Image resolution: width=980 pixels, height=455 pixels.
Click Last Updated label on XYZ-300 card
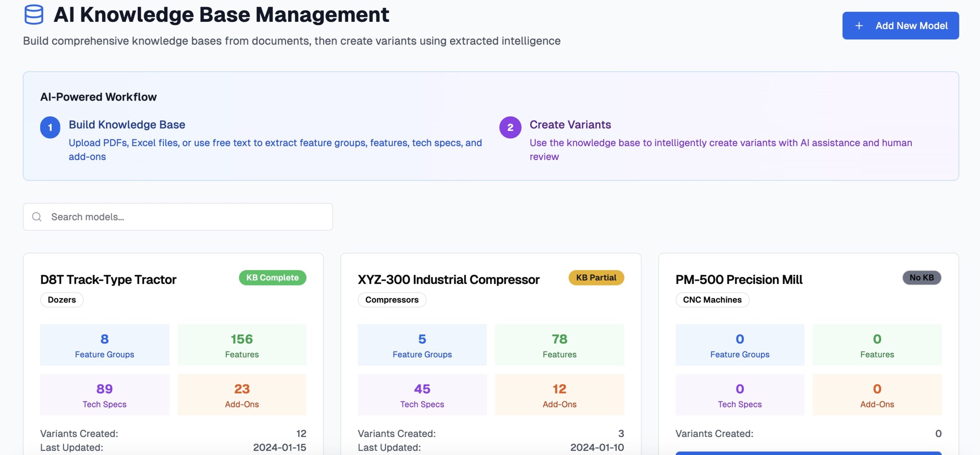(x=389, y=447)
